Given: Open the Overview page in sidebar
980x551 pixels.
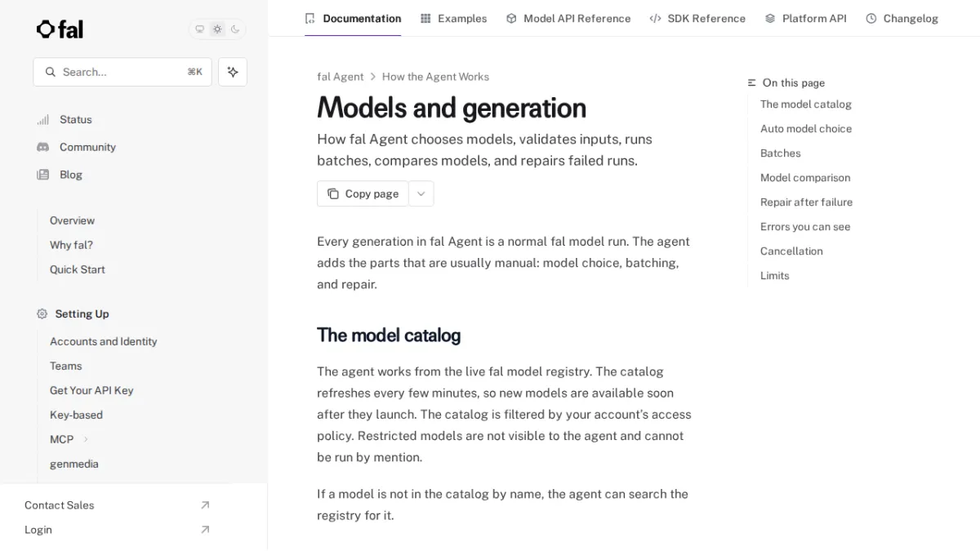Looking at the screenshot, I should (72, 220).
